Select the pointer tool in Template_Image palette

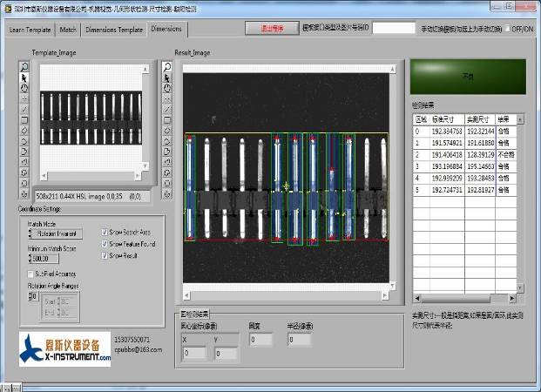click(x=24, y=78)
